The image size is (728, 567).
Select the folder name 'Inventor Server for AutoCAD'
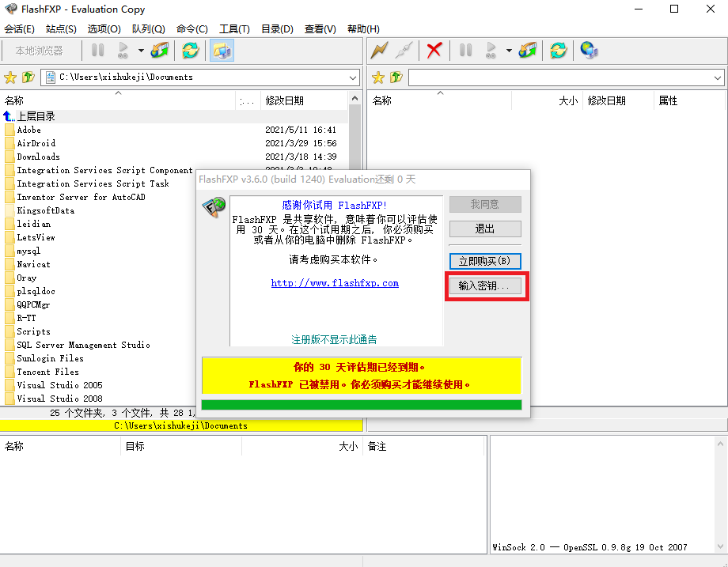(x=82, y=197)
